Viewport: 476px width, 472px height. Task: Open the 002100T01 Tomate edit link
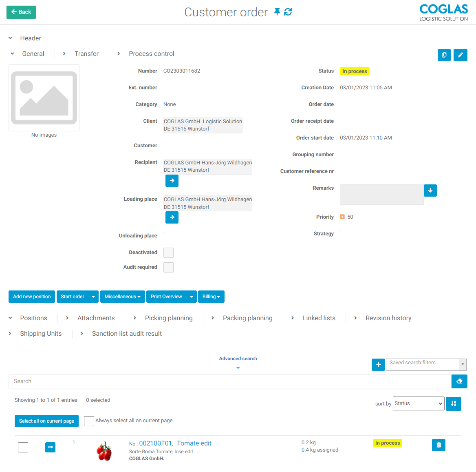coord(175,443)
